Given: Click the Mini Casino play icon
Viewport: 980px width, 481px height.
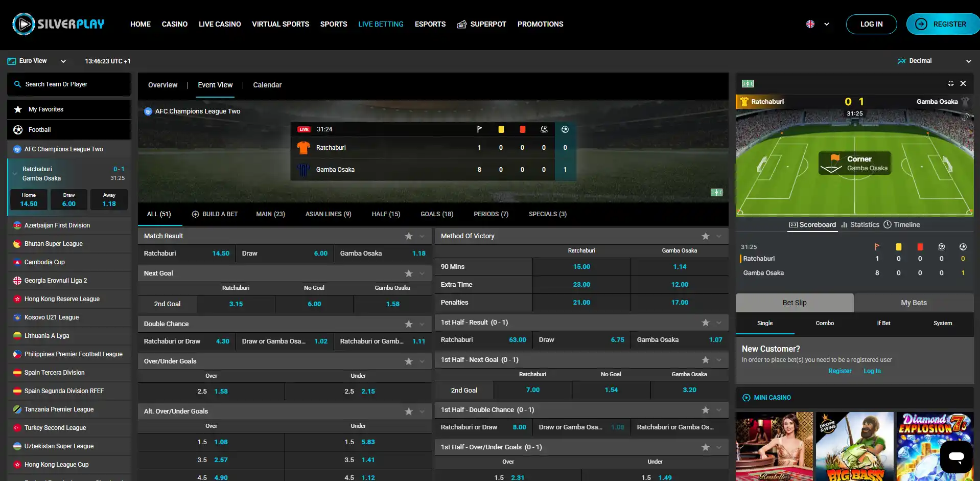Looking at the screenshot, I should [746, 398].
